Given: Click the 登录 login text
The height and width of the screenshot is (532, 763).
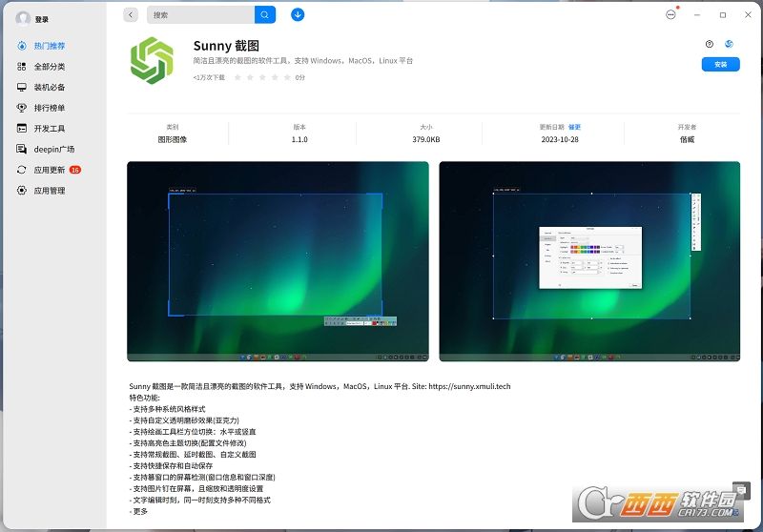Looking at the screenshot, I should point(42,19).
